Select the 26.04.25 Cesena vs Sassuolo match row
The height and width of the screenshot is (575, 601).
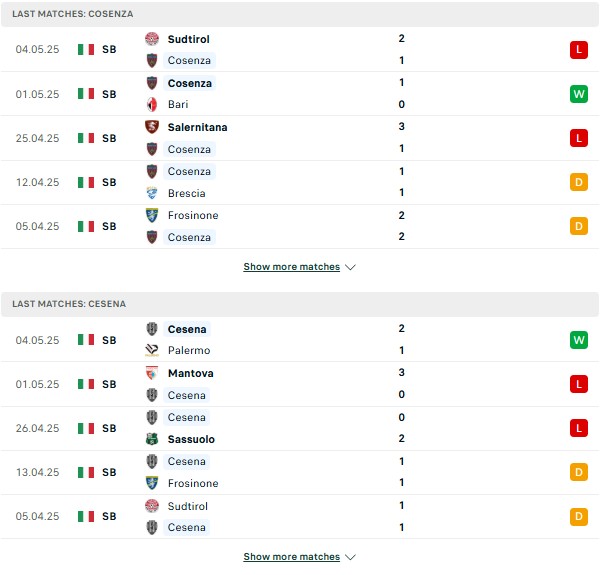[300, 428]
